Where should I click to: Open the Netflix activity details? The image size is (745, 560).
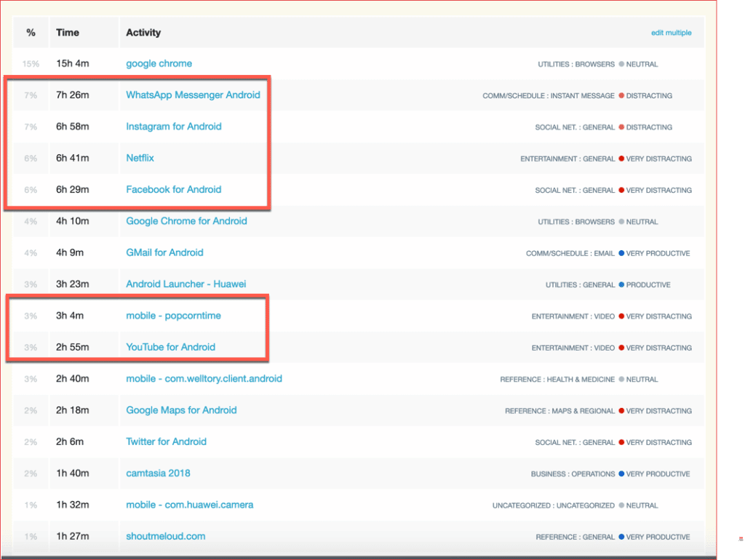tap(140, 158)
